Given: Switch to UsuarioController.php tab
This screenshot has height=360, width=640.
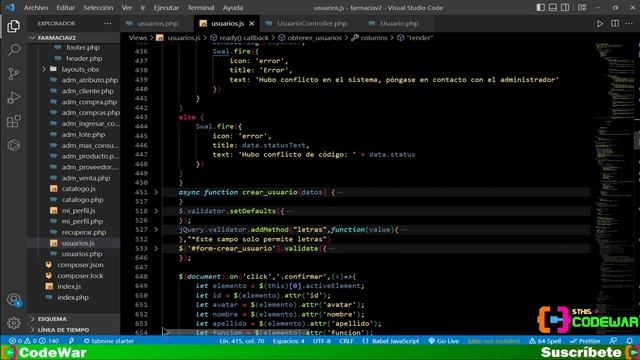Looking at the screenshot, I should pos(311,24).
